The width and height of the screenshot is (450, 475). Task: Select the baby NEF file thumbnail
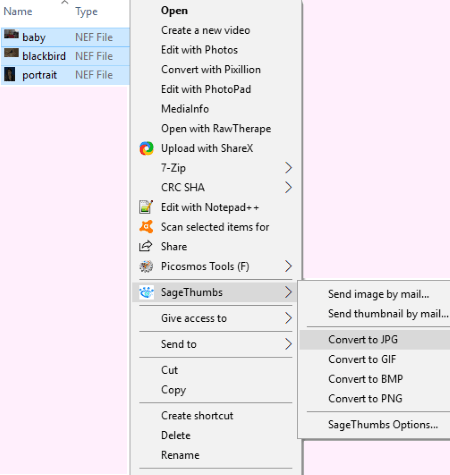[11, 35]
